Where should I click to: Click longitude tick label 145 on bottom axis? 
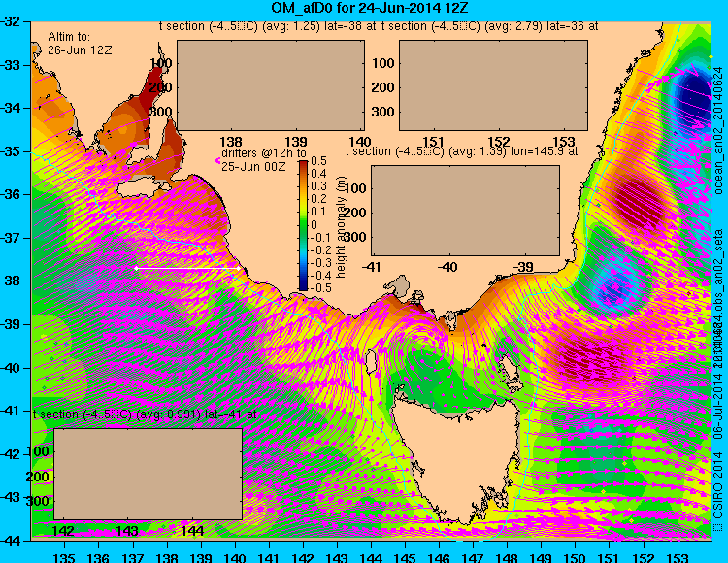click(405, 557)
